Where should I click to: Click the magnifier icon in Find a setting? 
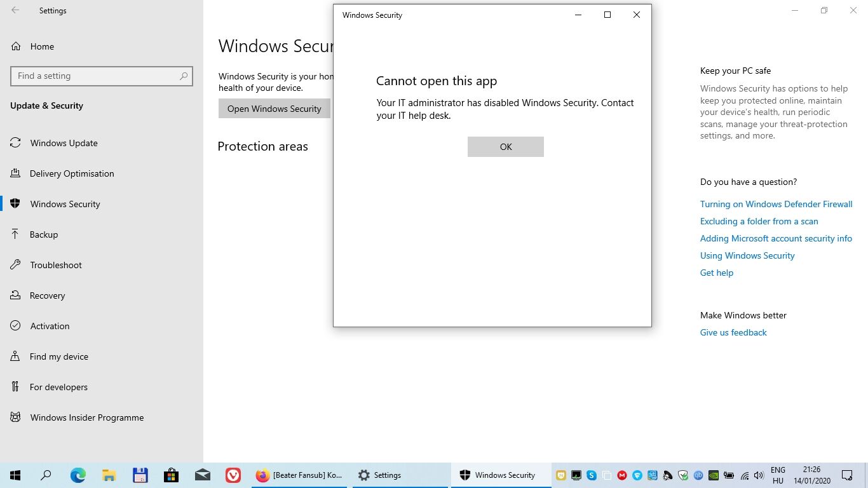tap(184, 76)
